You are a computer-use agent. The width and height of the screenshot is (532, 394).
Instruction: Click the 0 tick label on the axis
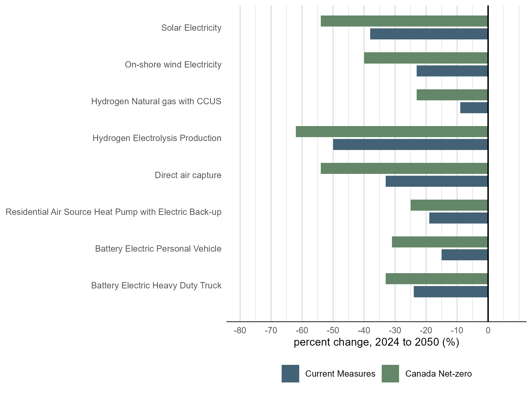(x=488, y=330)
